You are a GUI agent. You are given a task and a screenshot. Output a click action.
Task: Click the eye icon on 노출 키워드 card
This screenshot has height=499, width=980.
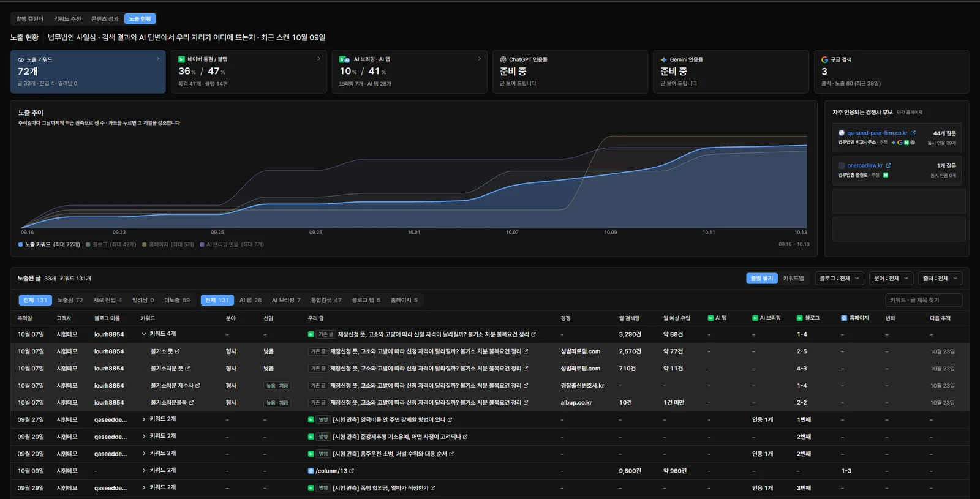pyautogui.click(x=21, y=59)
